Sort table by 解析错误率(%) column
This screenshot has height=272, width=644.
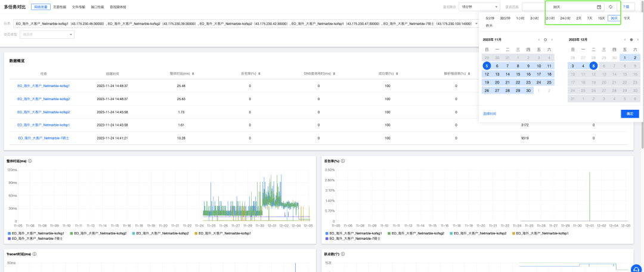click(x=469, y=73)
